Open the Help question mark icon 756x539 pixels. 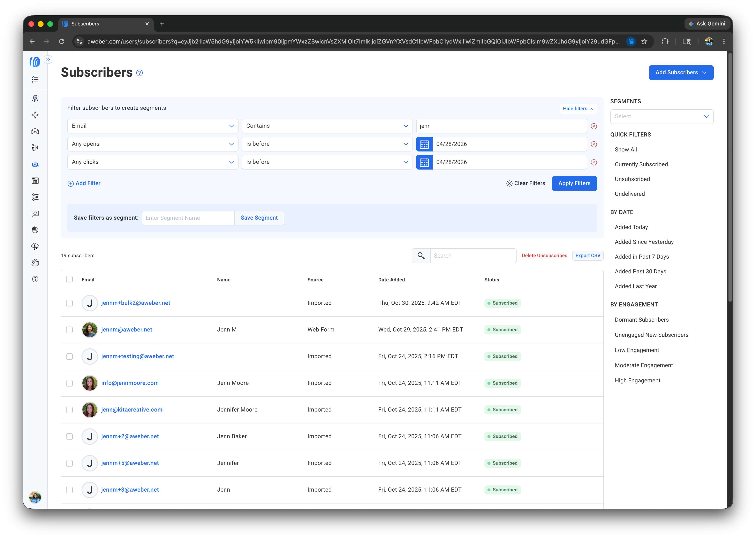[x=35, y=279]
